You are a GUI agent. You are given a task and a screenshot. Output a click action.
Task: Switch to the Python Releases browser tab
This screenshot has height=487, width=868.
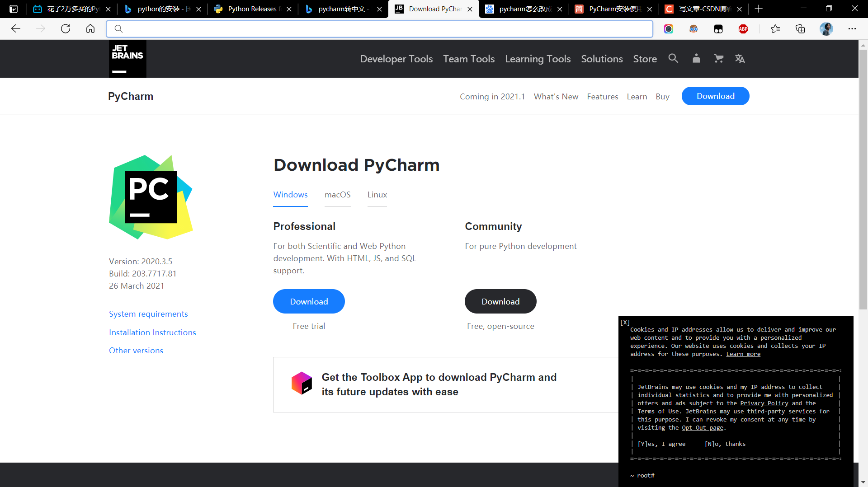pos(253,9)
